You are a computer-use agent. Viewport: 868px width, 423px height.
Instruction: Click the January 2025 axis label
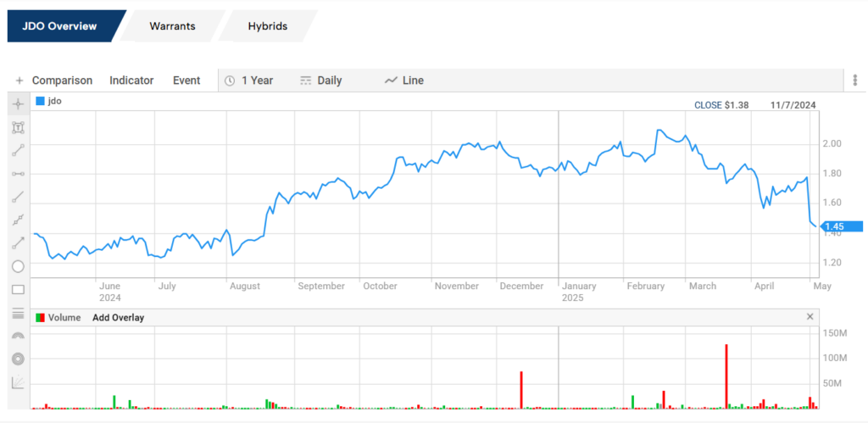(x=579, y=292)
